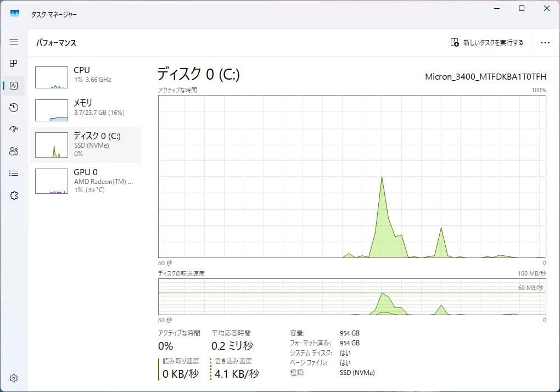560x392 pixels.
Task: Select the Performance page icon
Action: [x=14, y=86]
